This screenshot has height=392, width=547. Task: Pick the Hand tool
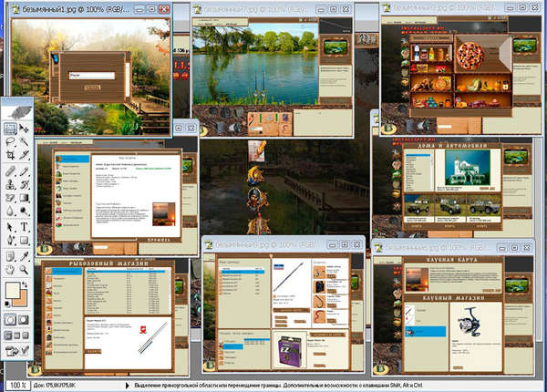pyautogui.click(x=10, y=269)
